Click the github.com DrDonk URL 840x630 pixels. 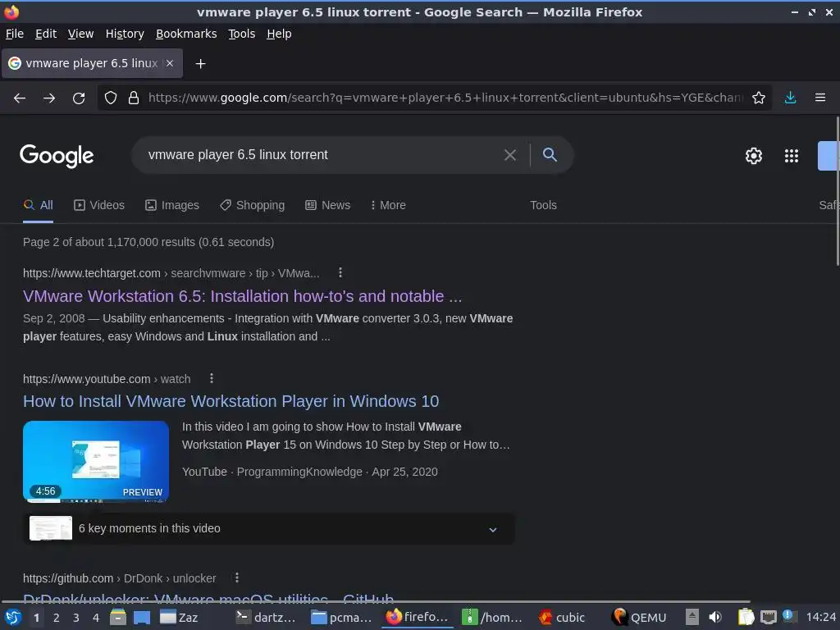coord(120,578)
